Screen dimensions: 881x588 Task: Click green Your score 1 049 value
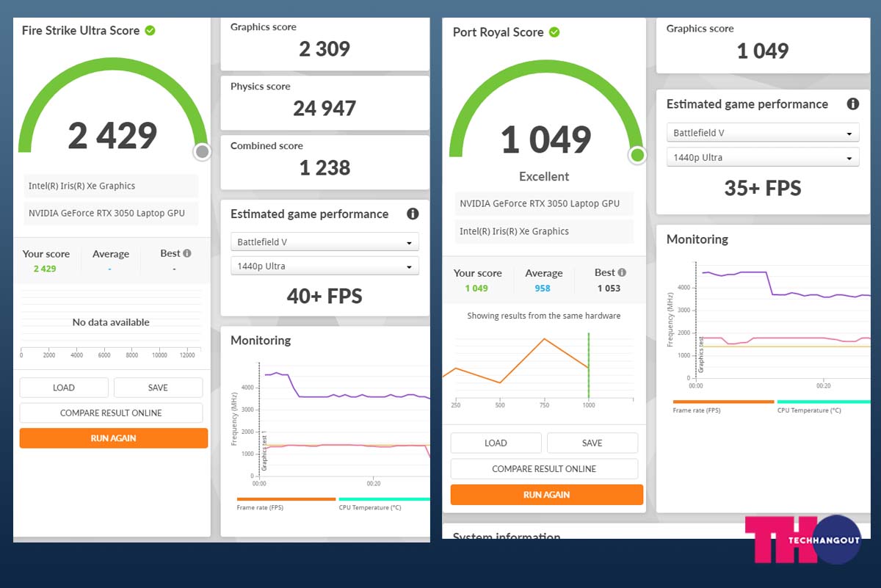pos(476,288)
